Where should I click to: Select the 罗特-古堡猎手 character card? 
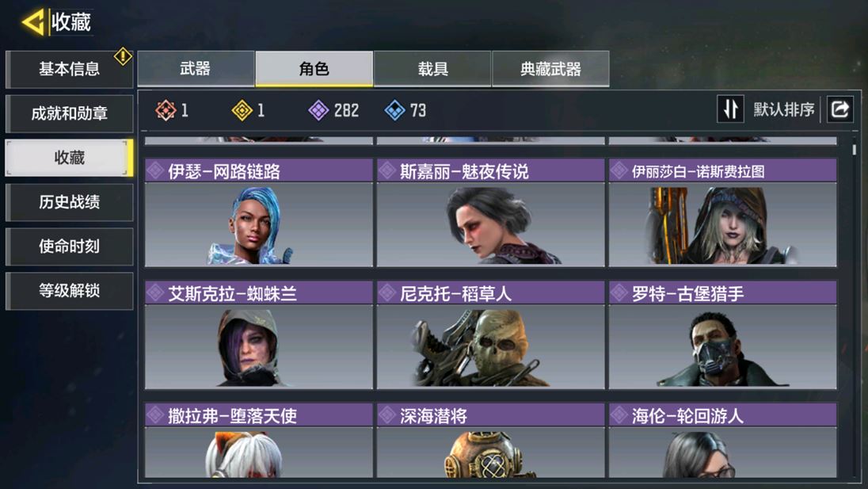pyautogui.click(x=722, y=334)
